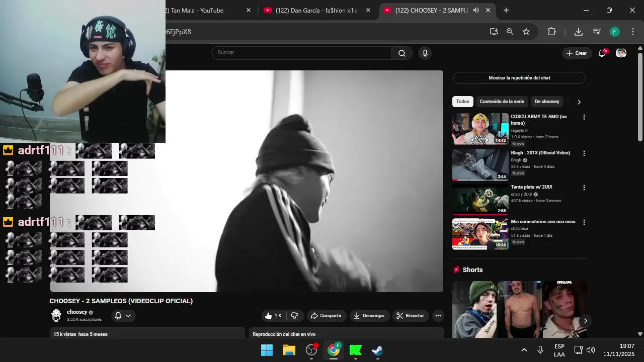This screenshot has width=644, height=362.
Task: Click ESP LAA language indicator
Action: click(559, 350)
